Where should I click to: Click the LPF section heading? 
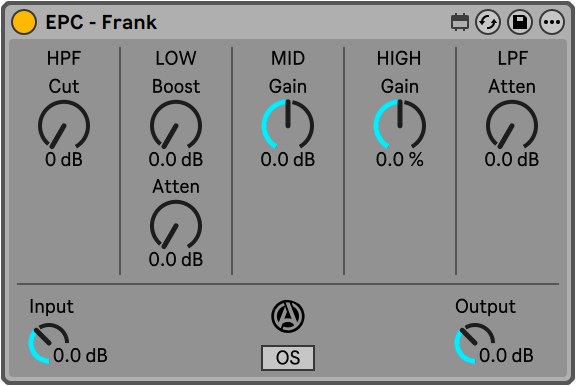point(513,58)
